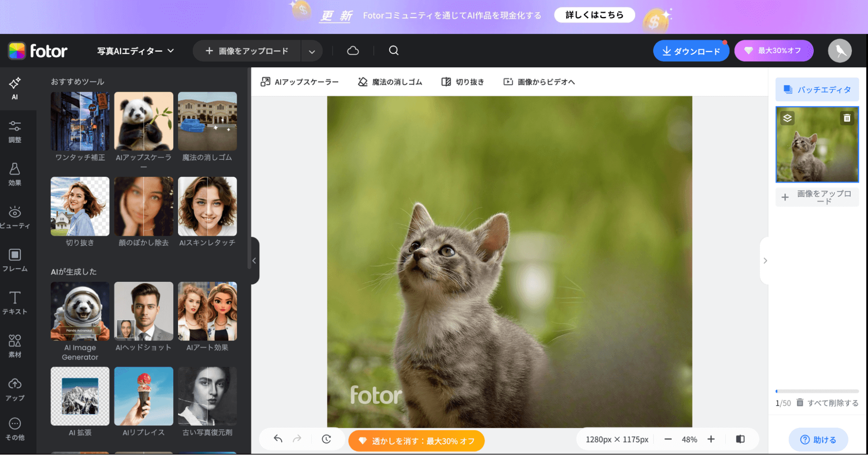Switch to the その他 sidebar section

coord(15,429)
